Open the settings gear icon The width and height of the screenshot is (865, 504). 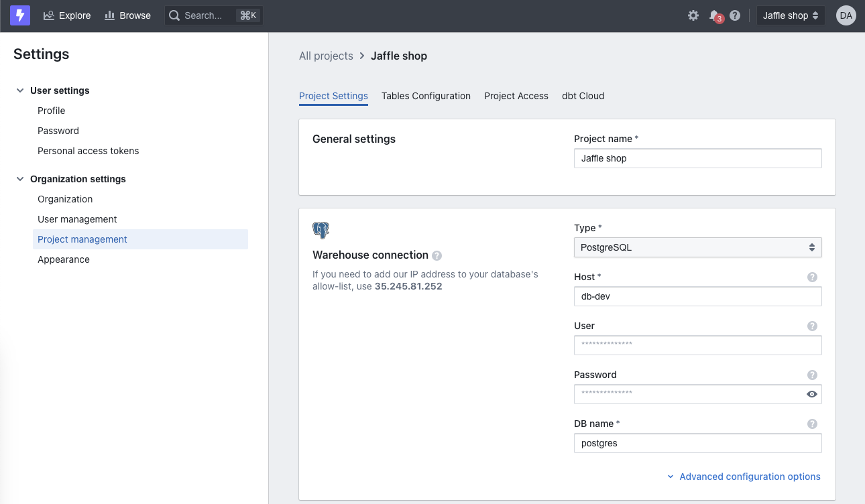693,15
